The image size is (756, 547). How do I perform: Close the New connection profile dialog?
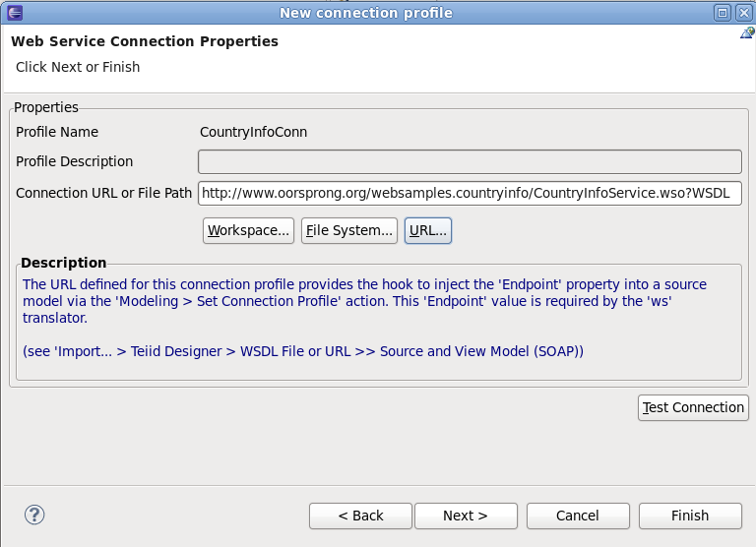point(743,12)
